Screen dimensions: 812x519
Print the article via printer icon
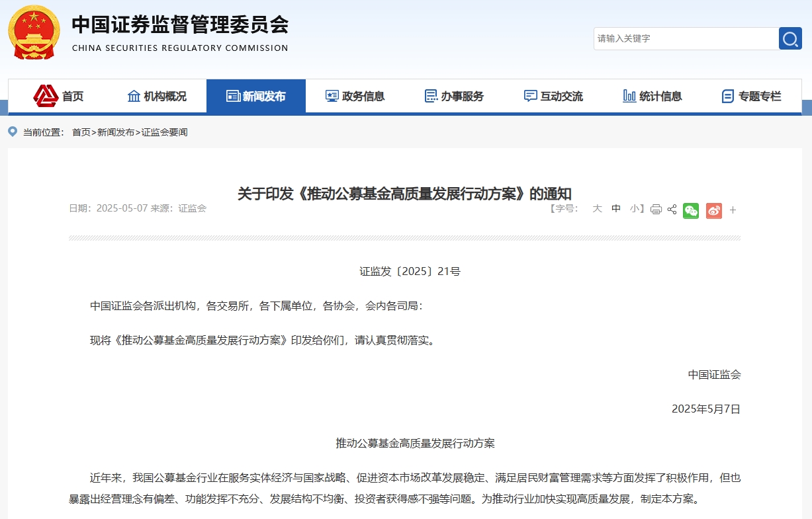(656, 210)
